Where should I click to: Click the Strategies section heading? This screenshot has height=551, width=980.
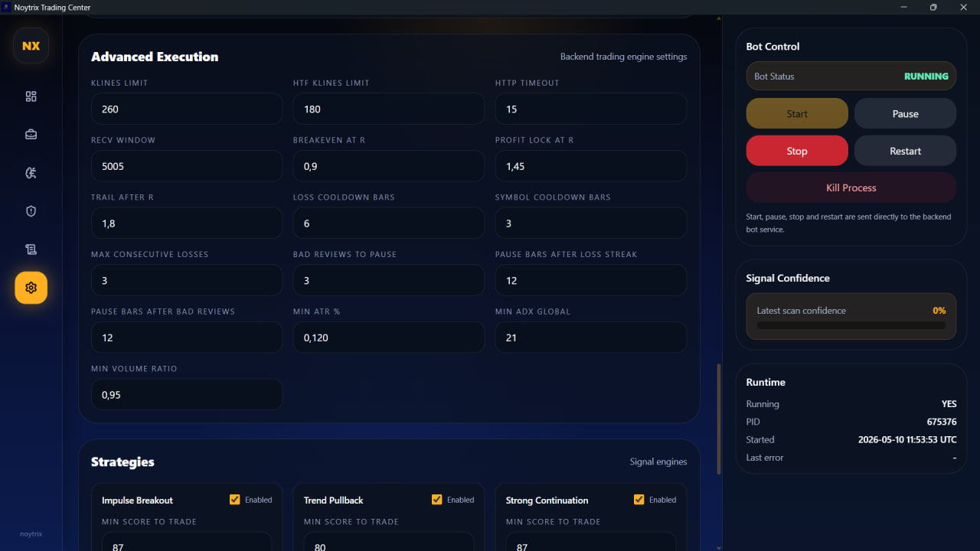tap(122, 462)
